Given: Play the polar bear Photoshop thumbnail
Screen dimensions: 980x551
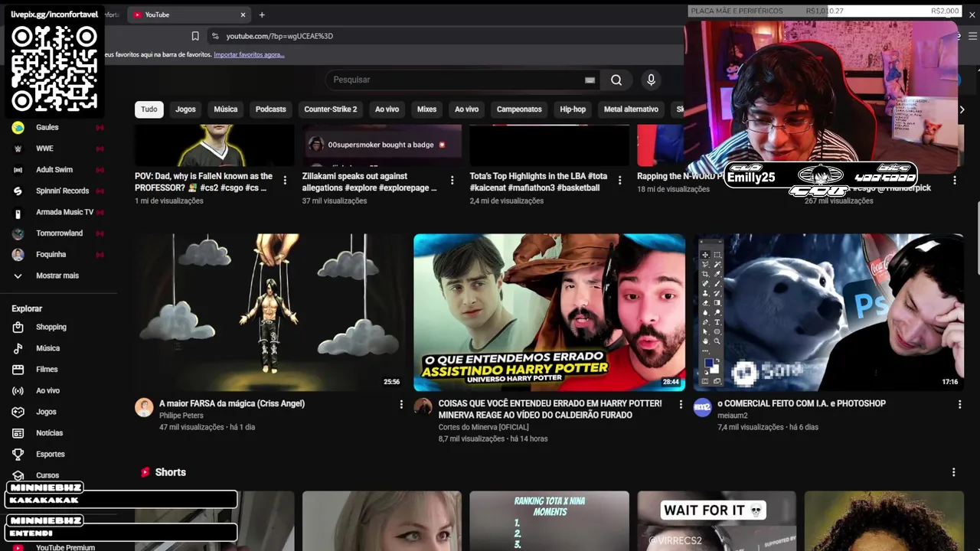Looking at the screenshot, I should coord(828,312).
